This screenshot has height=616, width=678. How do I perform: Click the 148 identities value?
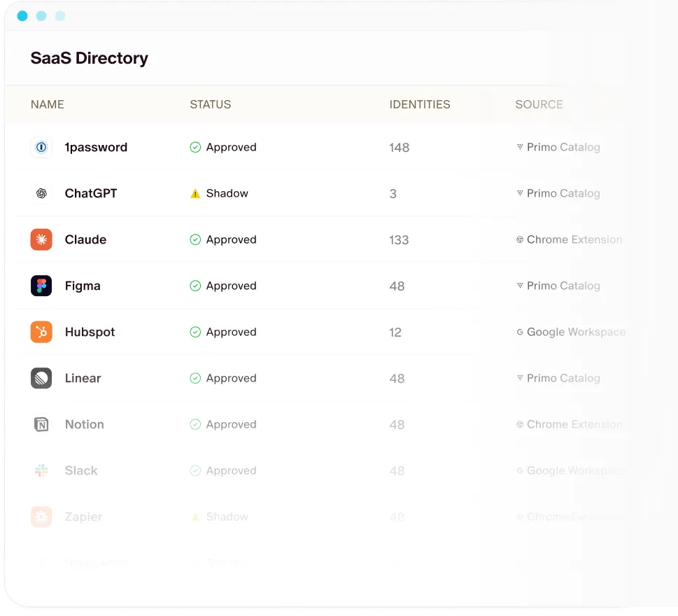pos(399,148)
